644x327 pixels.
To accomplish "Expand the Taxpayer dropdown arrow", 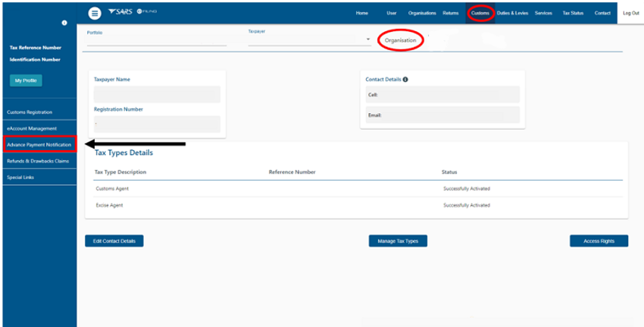I will [368, 39].
